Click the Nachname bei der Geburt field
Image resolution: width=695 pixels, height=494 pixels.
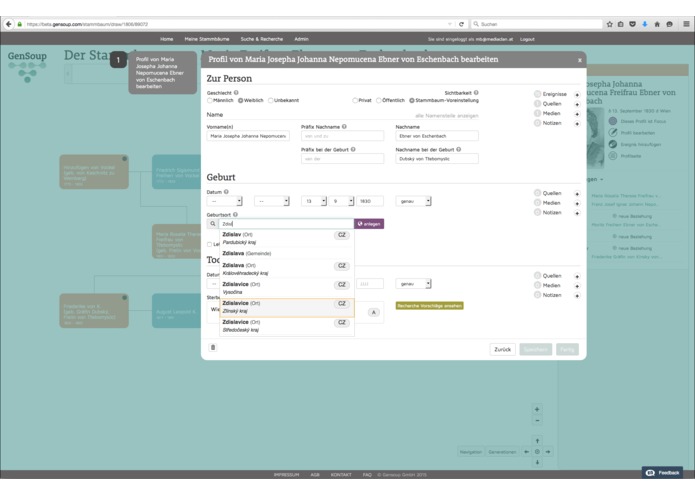click(x=437, y=159)
